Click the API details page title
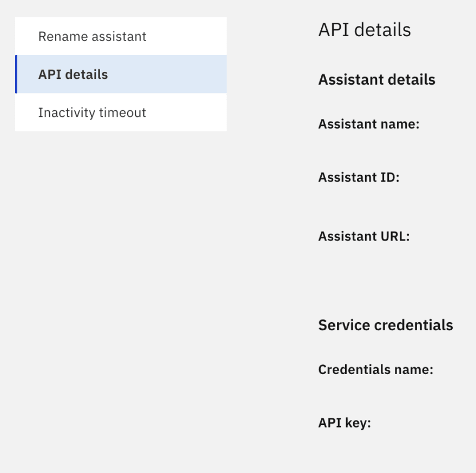Image resolution: width=476 pixels, height=473 pixels. coord(364,30)
